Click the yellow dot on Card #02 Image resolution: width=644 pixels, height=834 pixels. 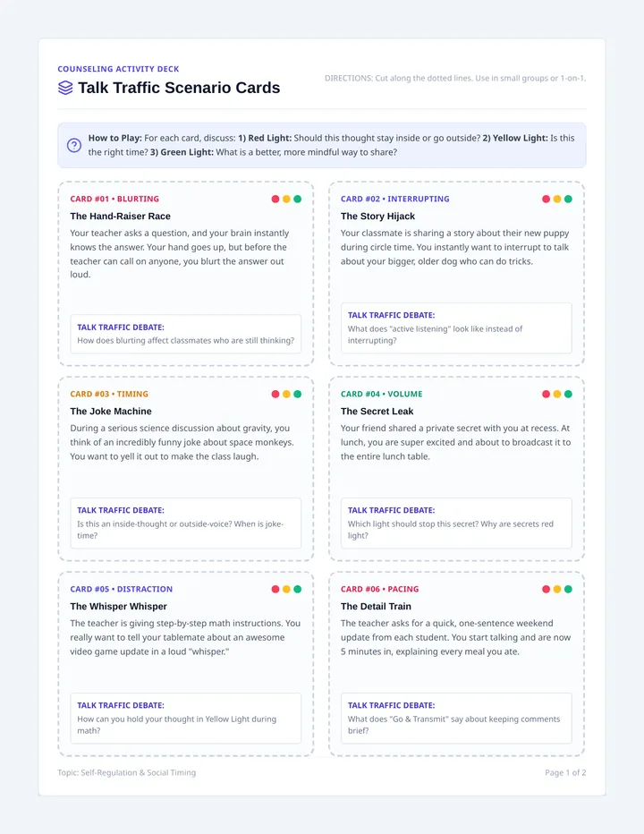[556, 199]
